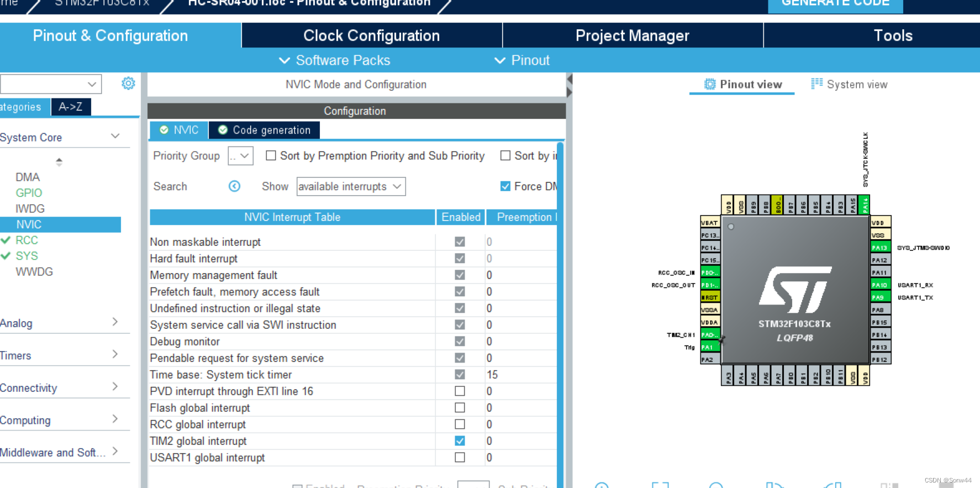Click the PA13 pin on the chip
Screen dimensions: 980x488
click(x=880, y=248)
